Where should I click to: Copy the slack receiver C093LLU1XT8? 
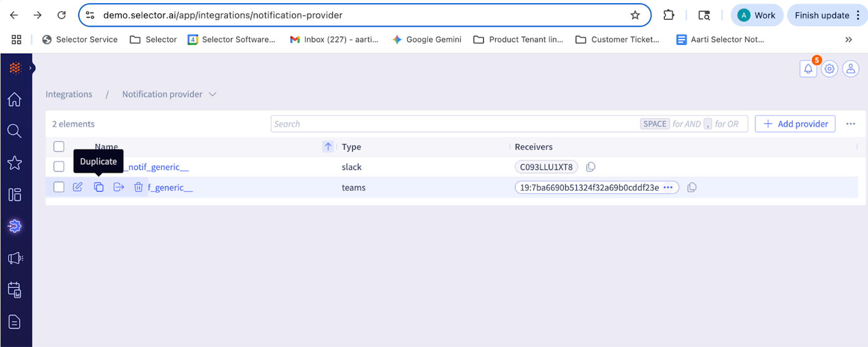591,167
